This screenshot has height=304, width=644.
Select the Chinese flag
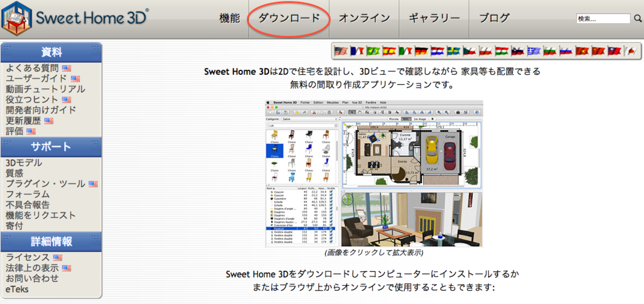(x=597, y=52)
